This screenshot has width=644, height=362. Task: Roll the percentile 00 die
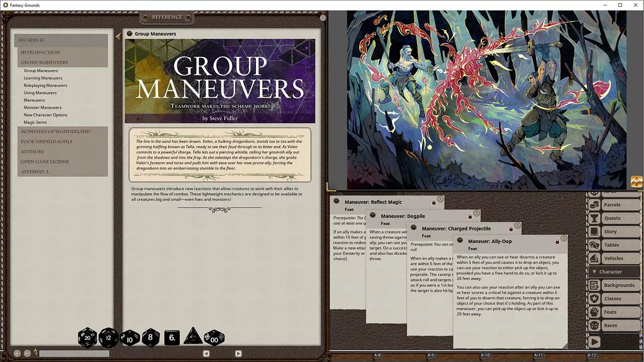[214, 338]
